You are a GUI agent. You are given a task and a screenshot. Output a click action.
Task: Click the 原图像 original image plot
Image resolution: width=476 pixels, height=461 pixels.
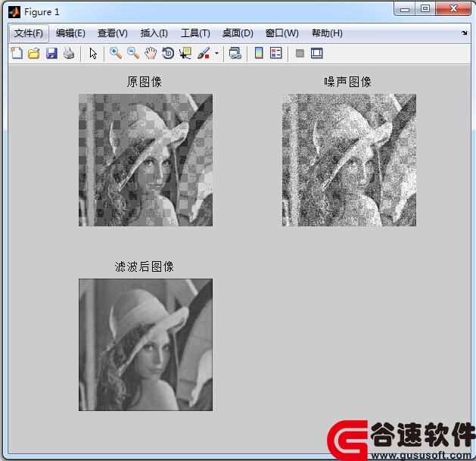click(146, 160)
